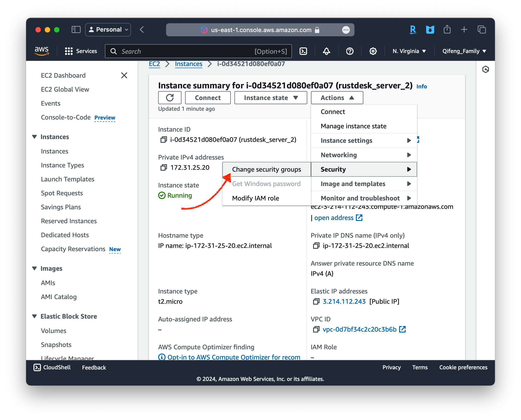The width and height of the screenshot is (521, 420).
Task: Open the N. Virginia region dropdown
Action: (409, 51)
